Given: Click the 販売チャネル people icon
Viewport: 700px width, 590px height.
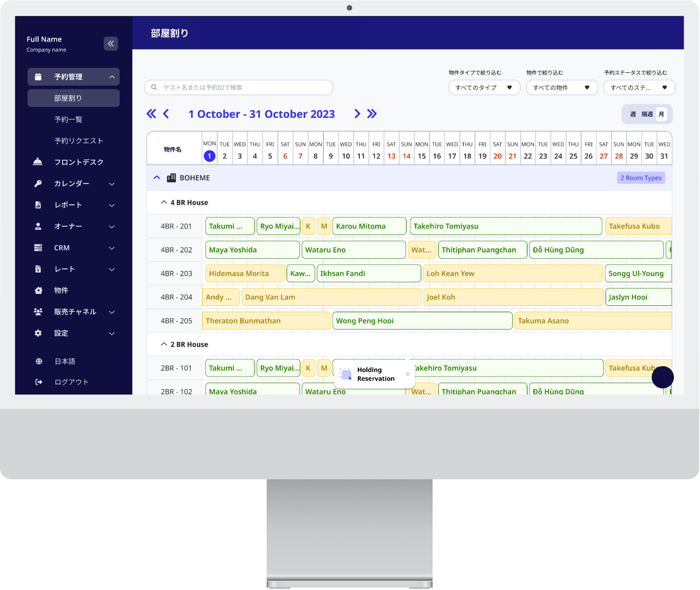Looking at the screenshot, I should (x=38, y=312).
